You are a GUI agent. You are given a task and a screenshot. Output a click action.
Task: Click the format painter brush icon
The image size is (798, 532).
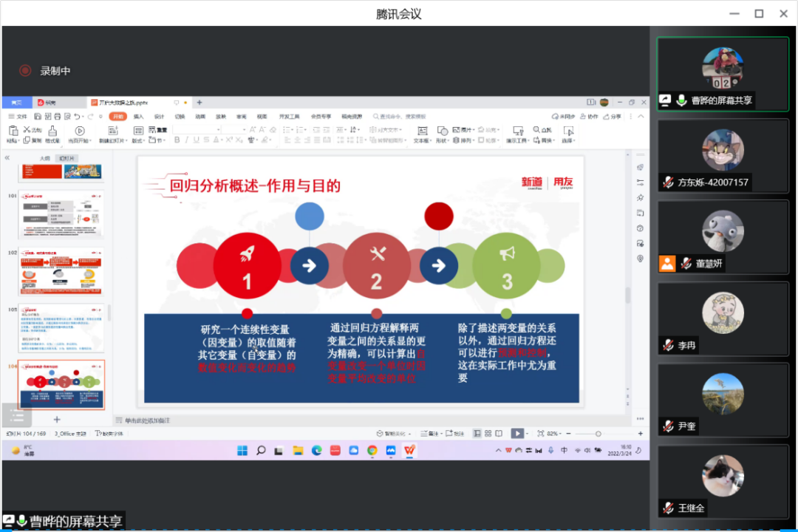coord(52,131)
